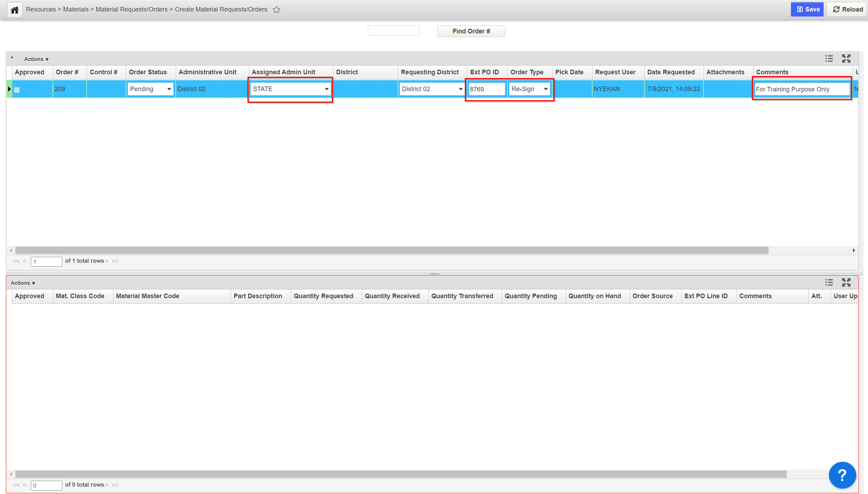The image size is (868, 494).
Task: Open lower grid Actions menu
Action: pyautogui.click(x=23, y=283)
